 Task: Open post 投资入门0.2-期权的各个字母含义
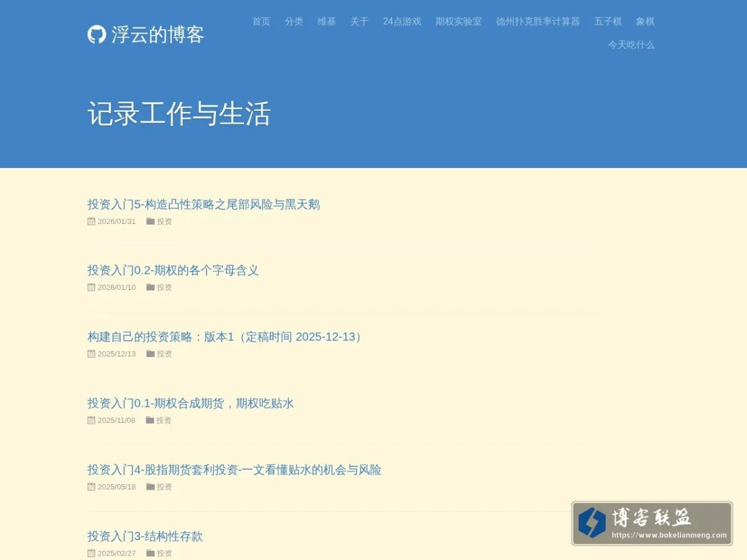coord(173,270)
